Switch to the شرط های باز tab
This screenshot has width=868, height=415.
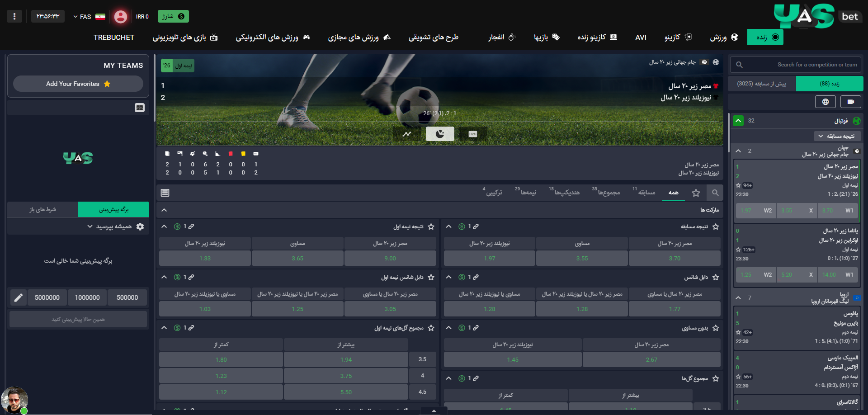[x=43, y=209]
